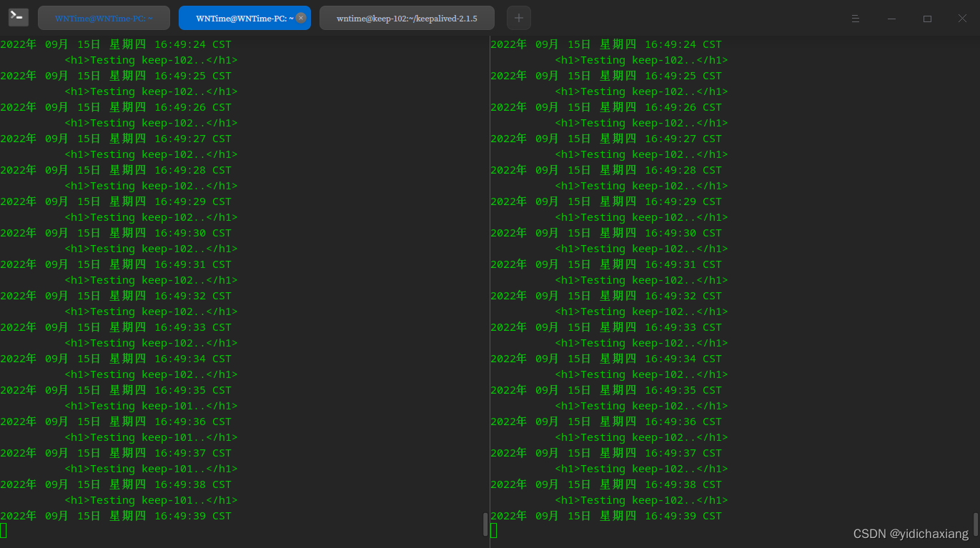Close the active WNTime@WNTime-PC tab
The height and width of the screenshot is (548, 980).
pos(301,18)
